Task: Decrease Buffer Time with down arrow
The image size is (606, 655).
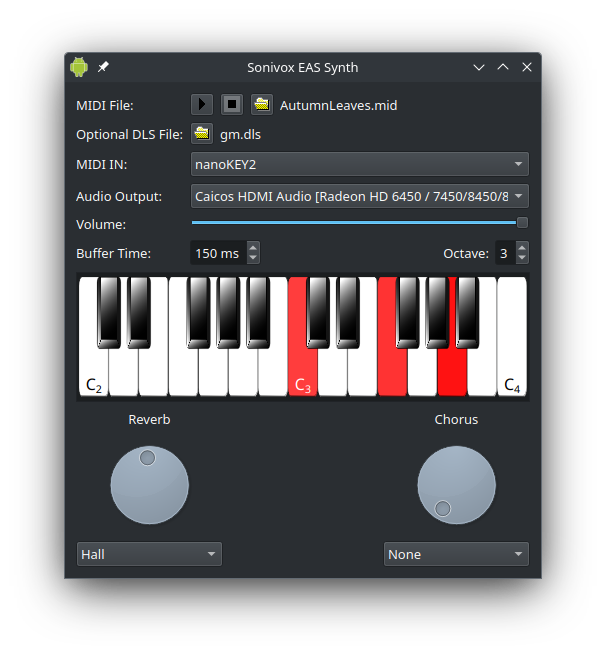Action: tap(253, 258)
